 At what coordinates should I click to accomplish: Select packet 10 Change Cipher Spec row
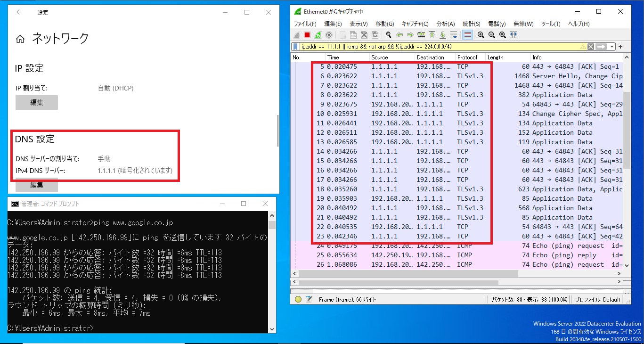457,114
